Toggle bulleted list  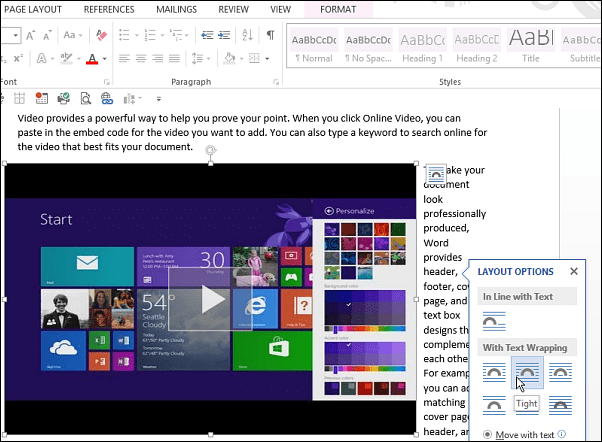(124, 35)
